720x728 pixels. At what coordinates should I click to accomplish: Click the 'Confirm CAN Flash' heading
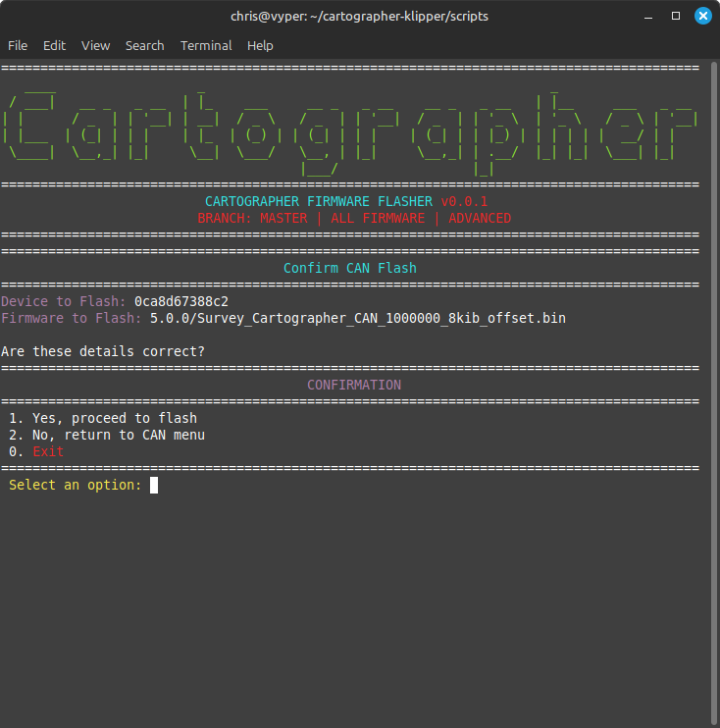350,268
